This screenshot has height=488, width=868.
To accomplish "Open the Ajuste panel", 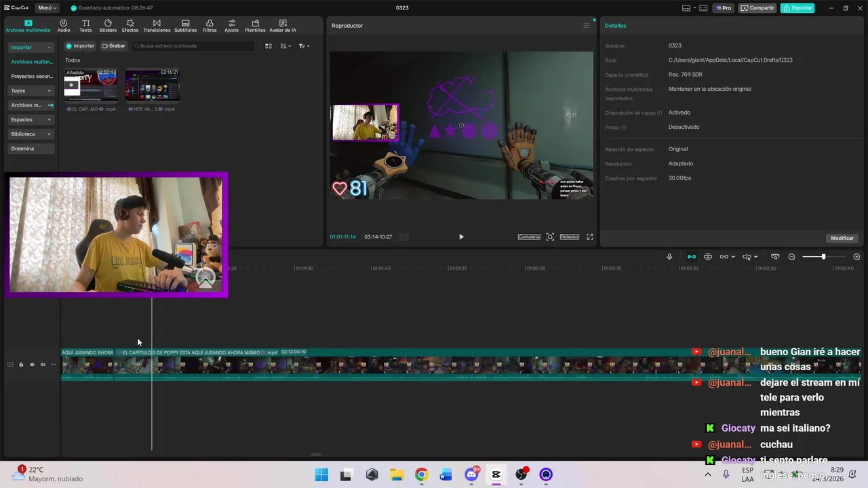I will [232, 26].
